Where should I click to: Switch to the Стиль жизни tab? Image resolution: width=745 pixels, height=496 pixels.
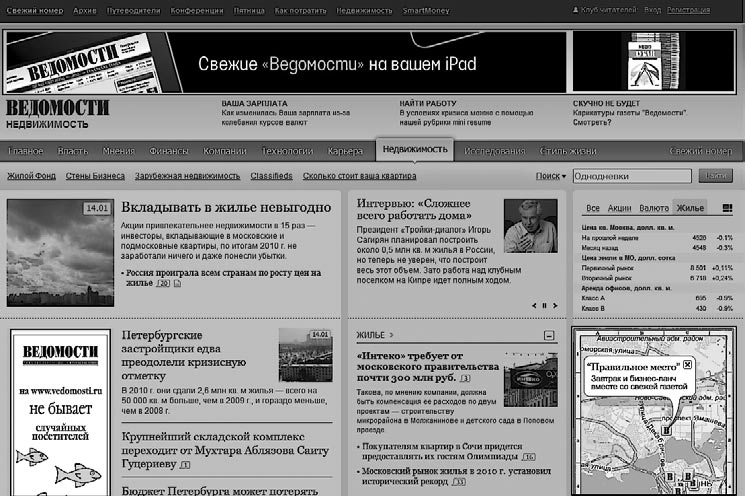pyautogui.click(x=568, y=151)
